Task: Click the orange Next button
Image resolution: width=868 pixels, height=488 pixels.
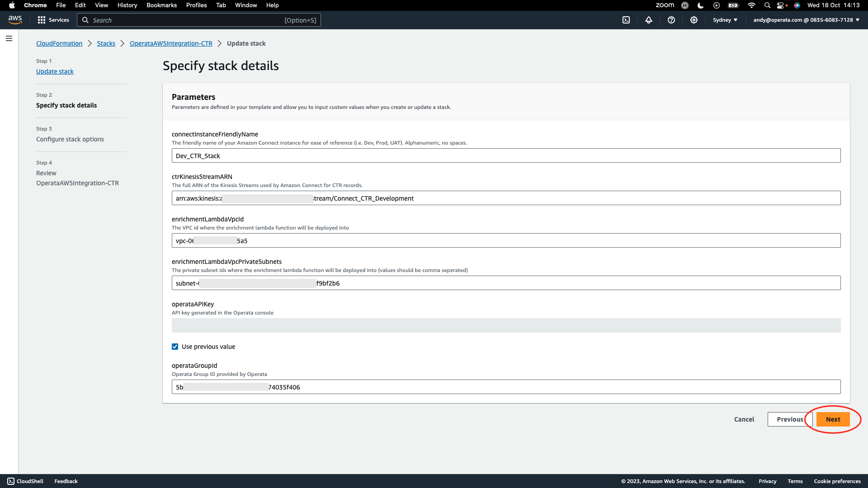Action: [x=833, y=419]
